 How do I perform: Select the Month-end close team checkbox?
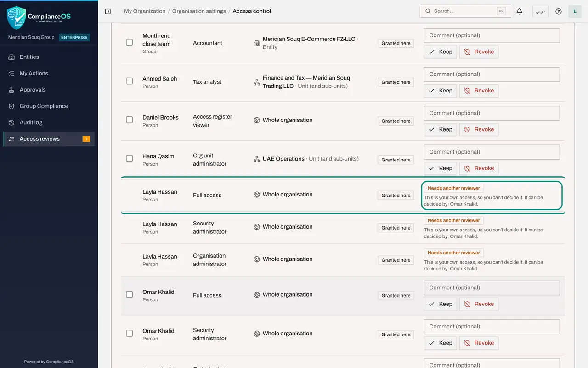pos(130,42)
